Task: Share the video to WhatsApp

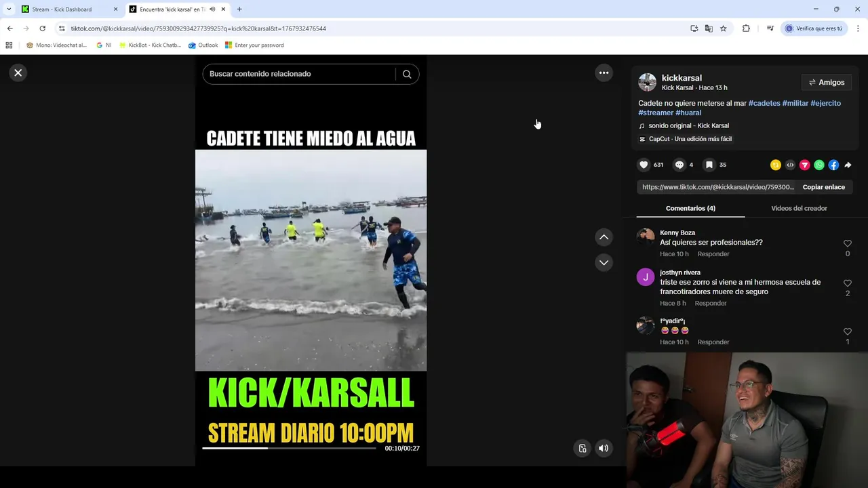Action: tap(819, 165)
